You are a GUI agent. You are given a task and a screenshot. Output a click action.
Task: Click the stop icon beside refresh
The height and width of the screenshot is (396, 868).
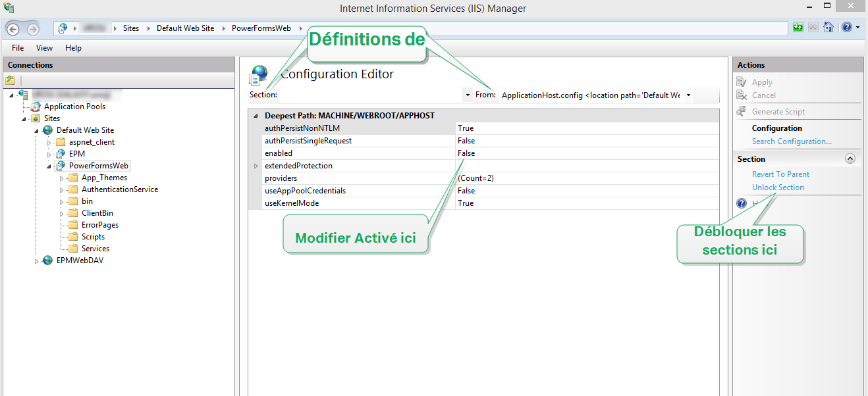click(x=813, y=27)
